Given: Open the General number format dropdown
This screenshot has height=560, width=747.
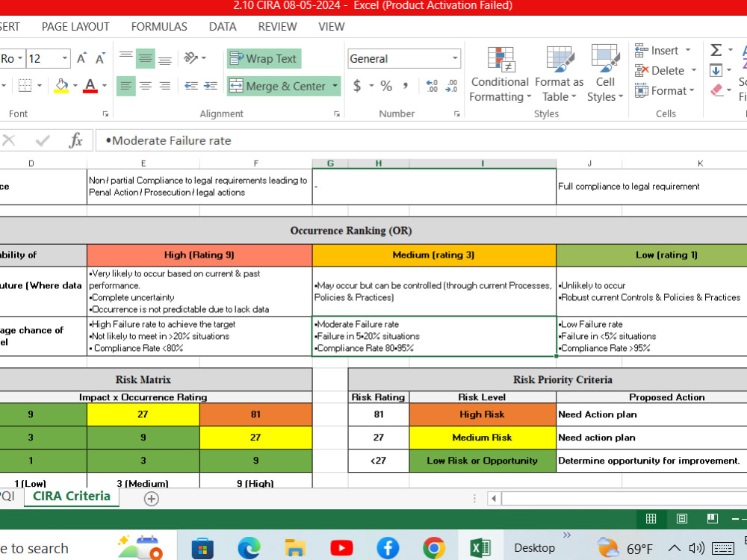Looking at the screenshot, I should (x=455, y=58).
